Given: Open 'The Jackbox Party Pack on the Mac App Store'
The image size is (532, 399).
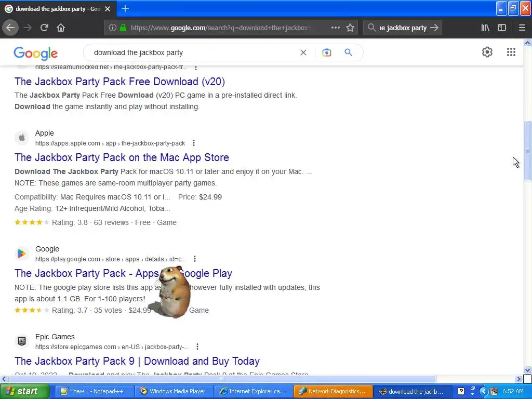Looking at the screenshot, I should point(122,157).
